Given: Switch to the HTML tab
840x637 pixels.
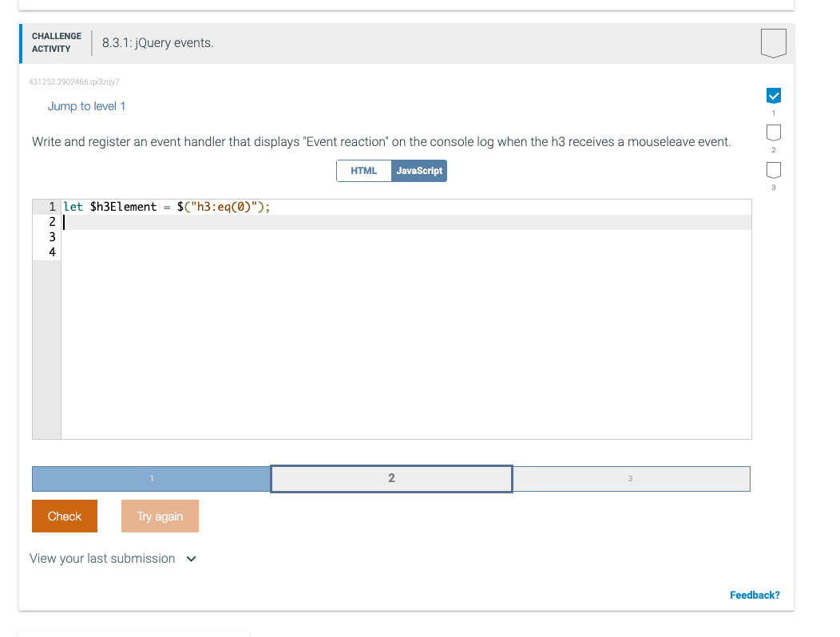Looking at the screenshot, I should (364, 170).
